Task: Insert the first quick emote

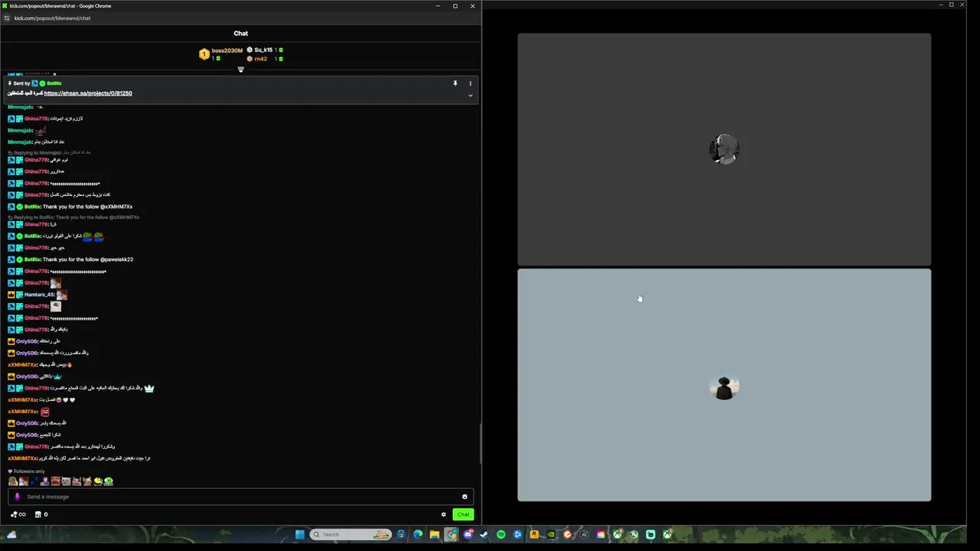Action: (13, 481)
